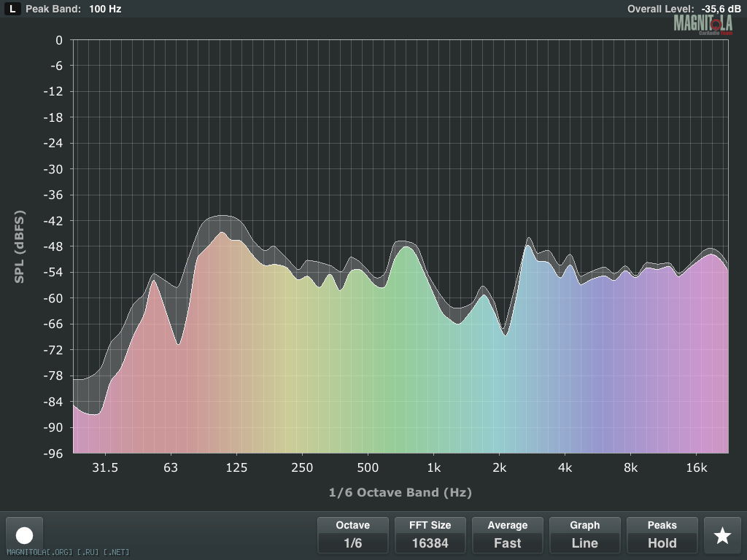Select the 1k frequency axis label
The width and height of the screenshot is (747, 560).
[433, 467]
